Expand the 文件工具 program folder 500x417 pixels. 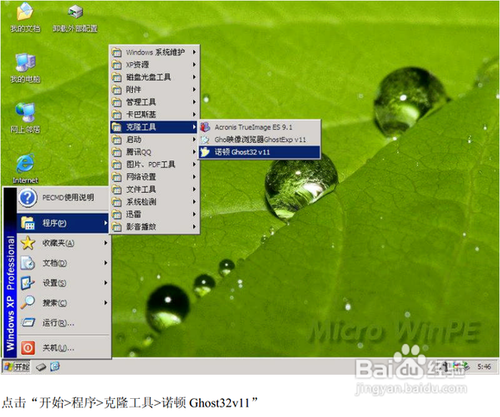click(x=155, y=189)
